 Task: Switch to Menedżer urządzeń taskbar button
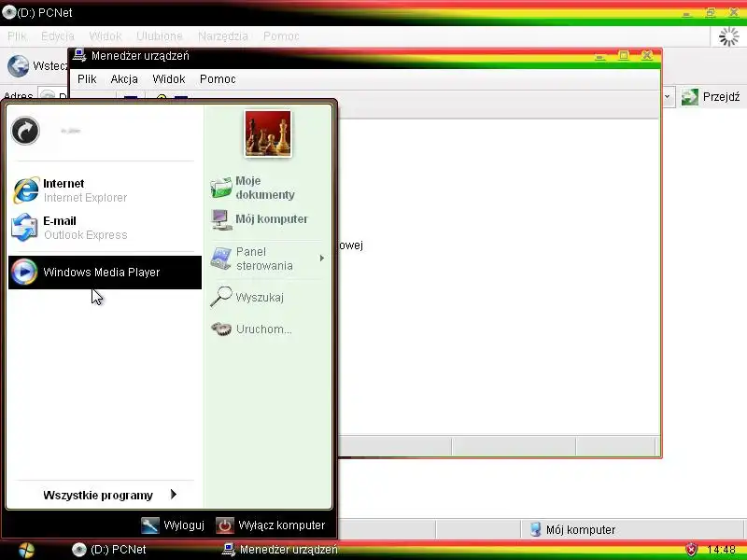click(280, 550)
